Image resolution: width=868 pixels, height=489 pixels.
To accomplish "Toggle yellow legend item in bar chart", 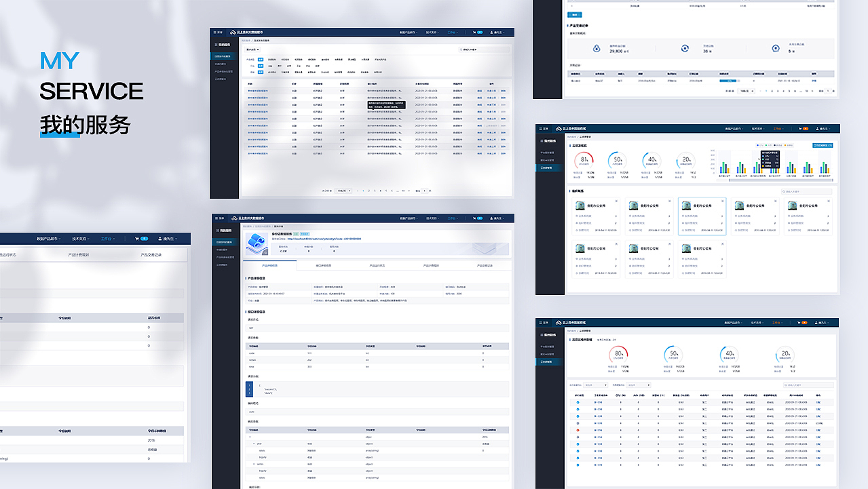I will (788, 144).
